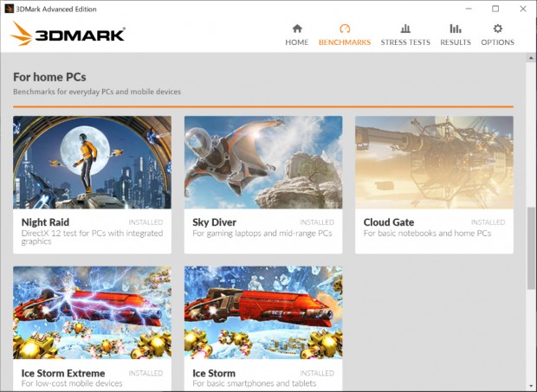Click the scrollbar up arrow
The width and height of the screenshot is (537, 392).
click(x=531, y=58)
